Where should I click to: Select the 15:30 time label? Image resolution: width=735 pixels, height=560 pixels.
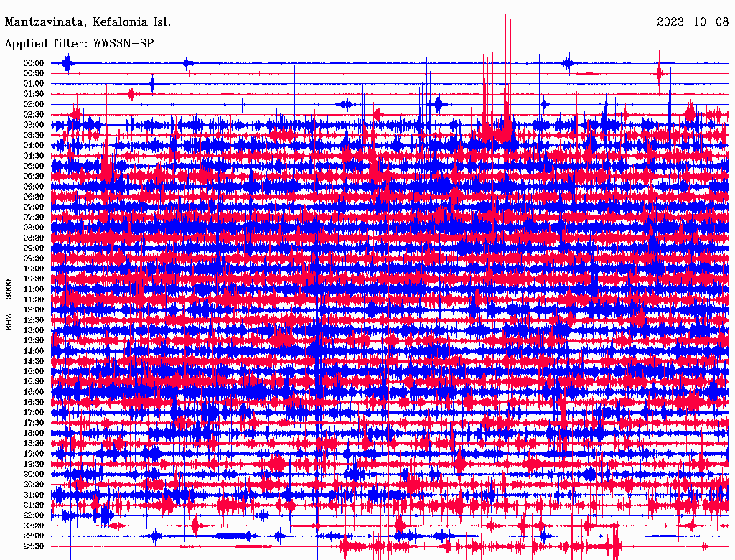coord(34,382)
